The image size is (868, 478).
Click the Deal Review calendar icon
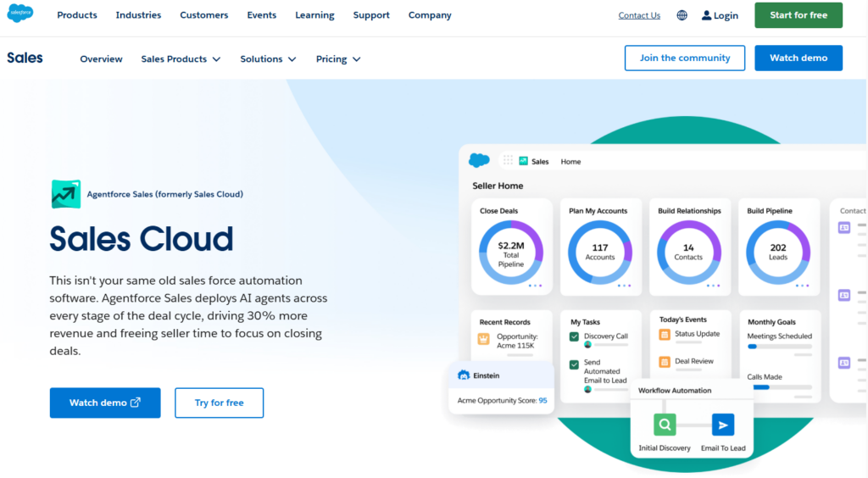(665, 362)
